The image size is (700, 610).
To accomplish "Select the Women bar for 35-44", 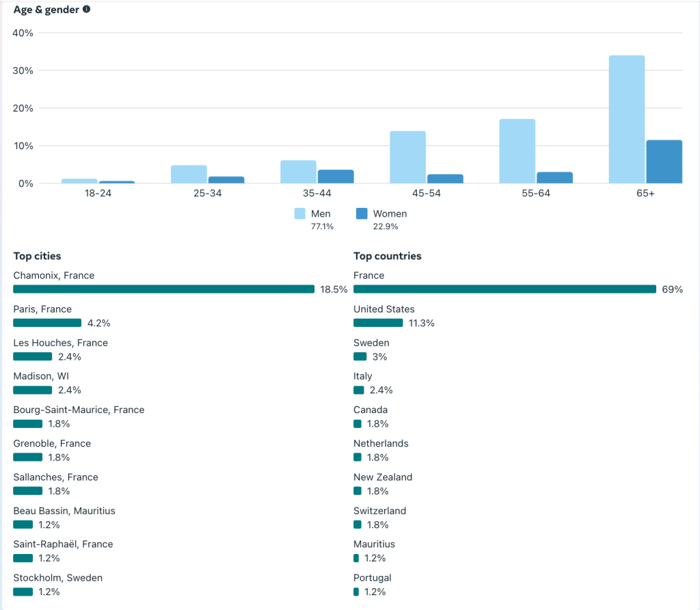I will click(x=336, y=176).
